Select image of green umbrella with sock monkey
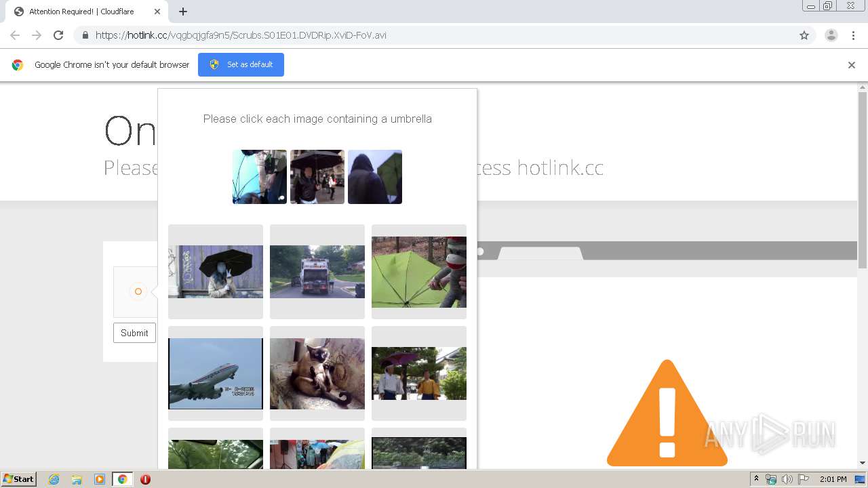 (x=419, y=272)
